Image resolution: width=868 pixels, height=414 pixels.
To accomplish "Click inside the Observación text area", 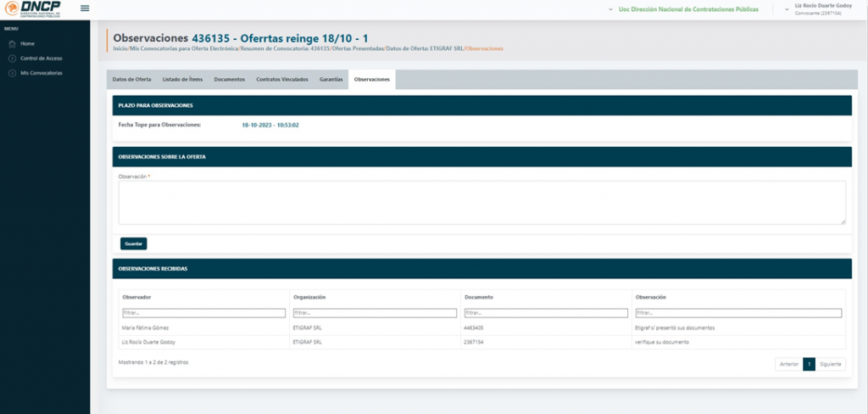I will (481, 202).
